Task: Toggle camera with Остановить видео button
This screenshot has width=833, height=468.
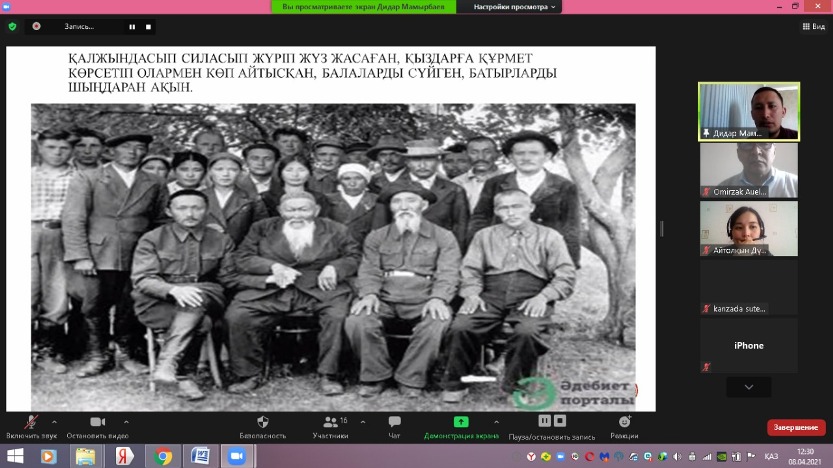Action: pyautogui.click(x=98, y=423)
